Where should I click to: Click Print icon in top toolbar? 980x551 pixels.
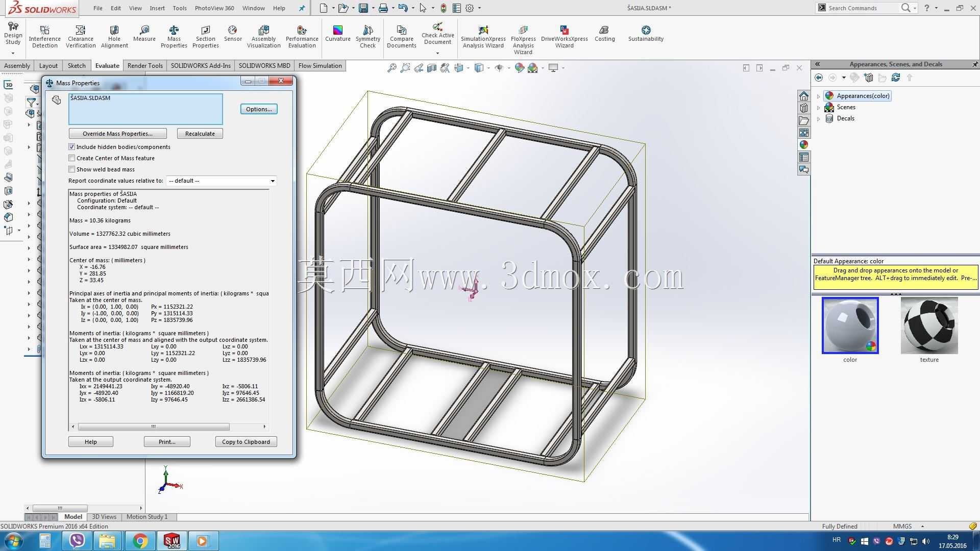(383, 8)
